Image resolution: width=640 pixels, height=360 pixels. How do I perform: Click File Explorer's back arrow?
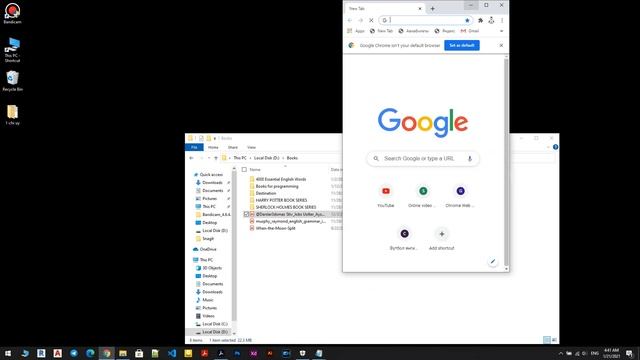tap(191, 158)
